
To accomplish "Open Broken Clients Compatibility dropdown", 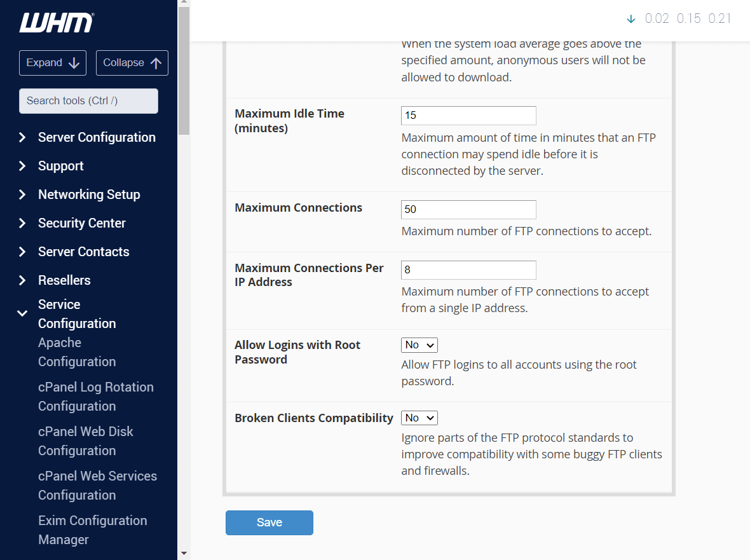I will [x=419, y=418].
